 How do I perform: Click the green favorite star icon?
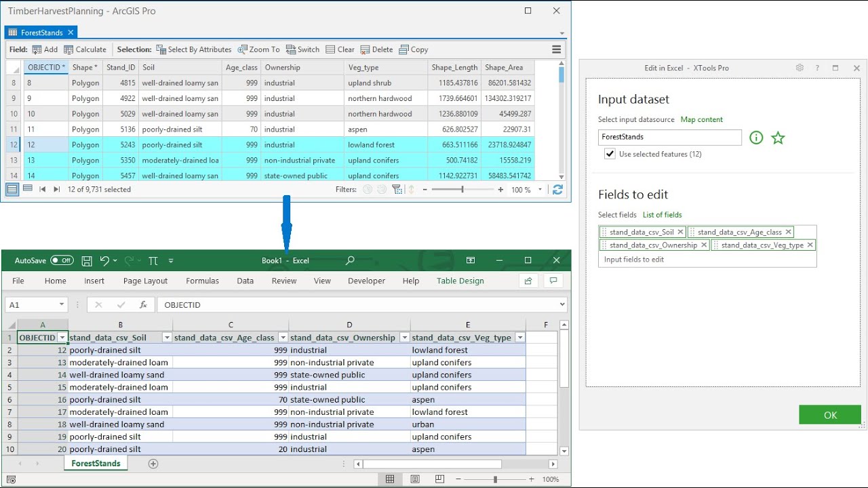778,138
